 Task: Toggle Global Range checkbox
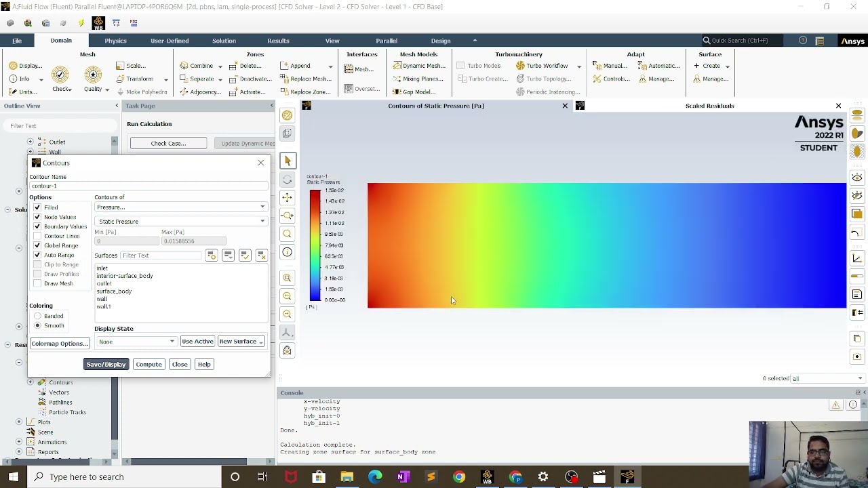(x=37, y=245)
